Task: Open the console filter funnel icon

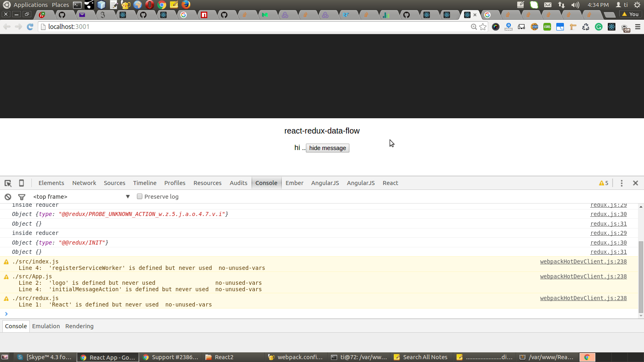Action: coord(22,197)
